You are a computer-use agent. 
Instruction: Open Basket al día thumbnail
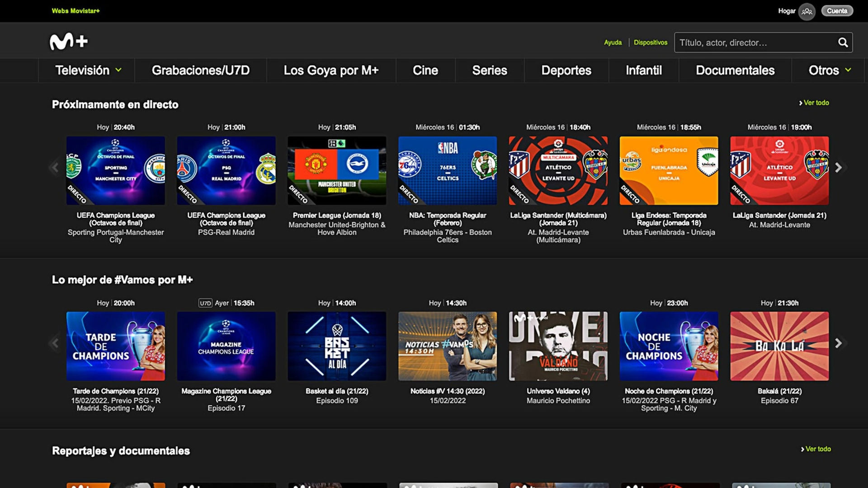click(x=337, y=346)
